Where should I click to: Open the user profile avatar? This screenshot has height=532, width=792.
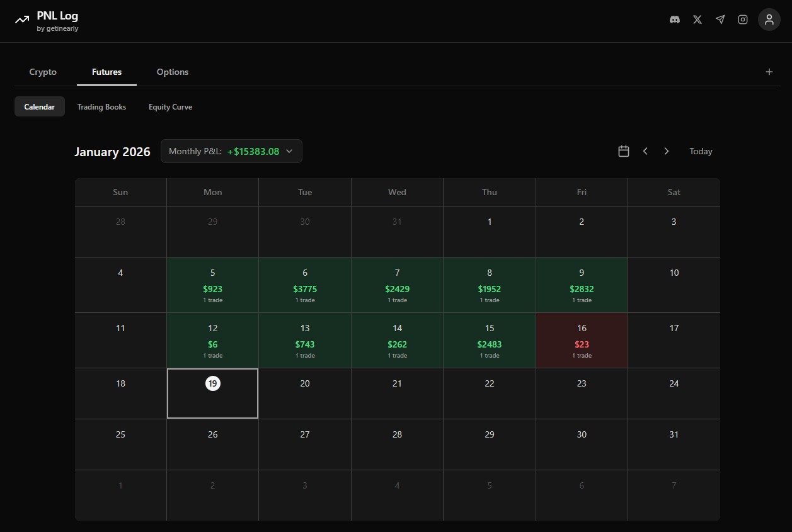769,20
